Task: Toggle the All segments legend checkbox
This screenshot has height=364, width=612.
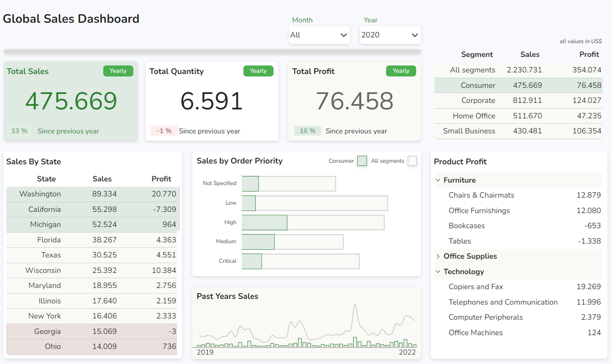Action: 412,161
